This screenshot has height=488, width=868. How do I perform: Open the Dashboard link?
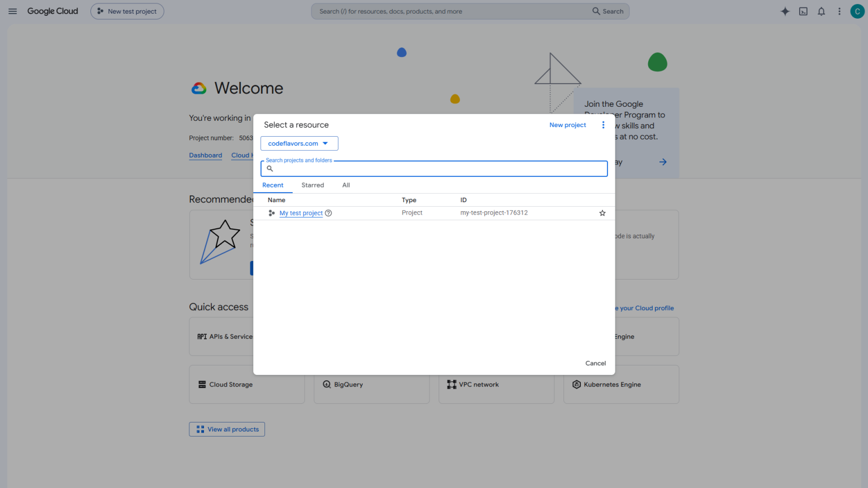pyautogui.click(x=205, y=155)
